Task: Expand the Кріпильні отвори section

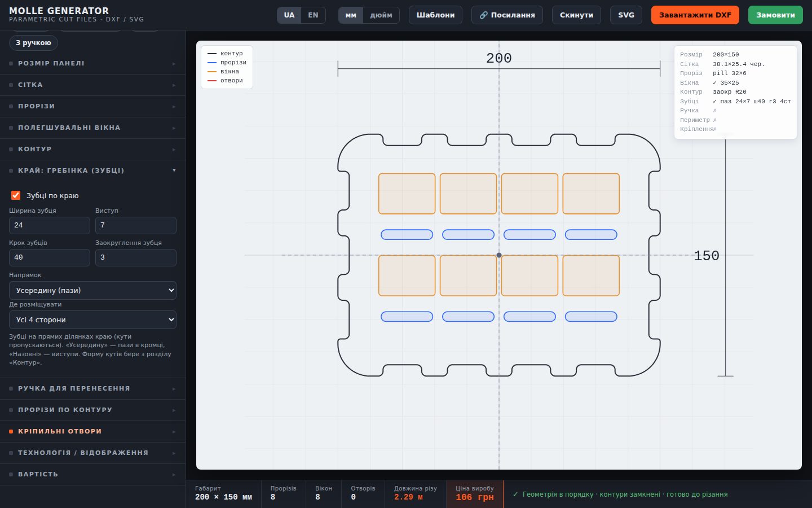Action: pos(92,432)
